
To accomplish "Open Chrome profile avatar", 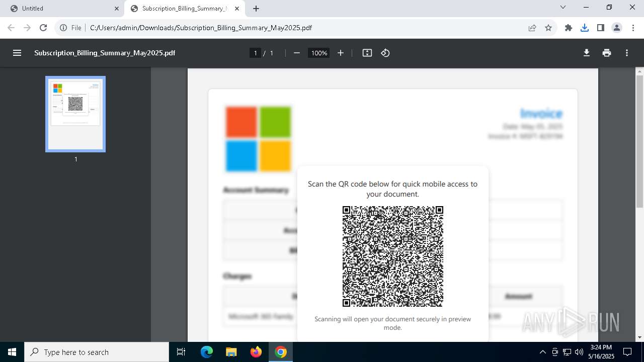I will tap(617, 28).
